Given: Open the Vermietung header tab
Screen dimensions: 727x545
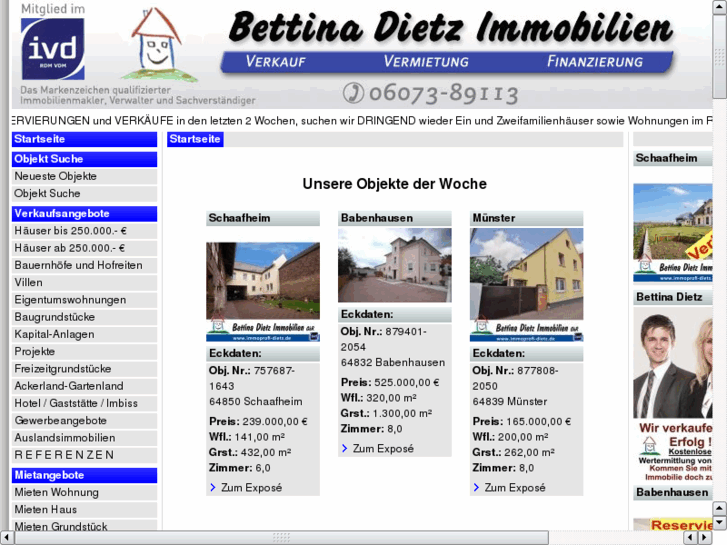Looking at the screenshot, I should point(426,61).
